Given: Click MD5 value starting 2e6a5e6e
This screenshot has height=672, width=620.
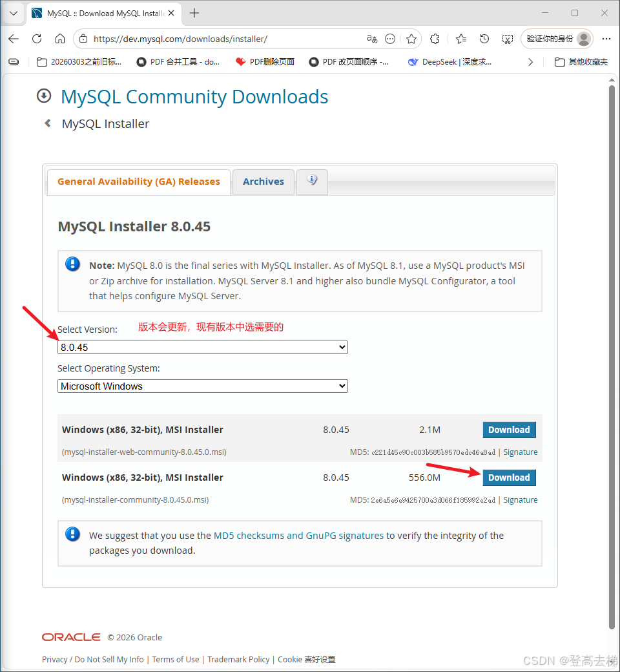Looking at the screenshot, I should [x=433, y=500].
